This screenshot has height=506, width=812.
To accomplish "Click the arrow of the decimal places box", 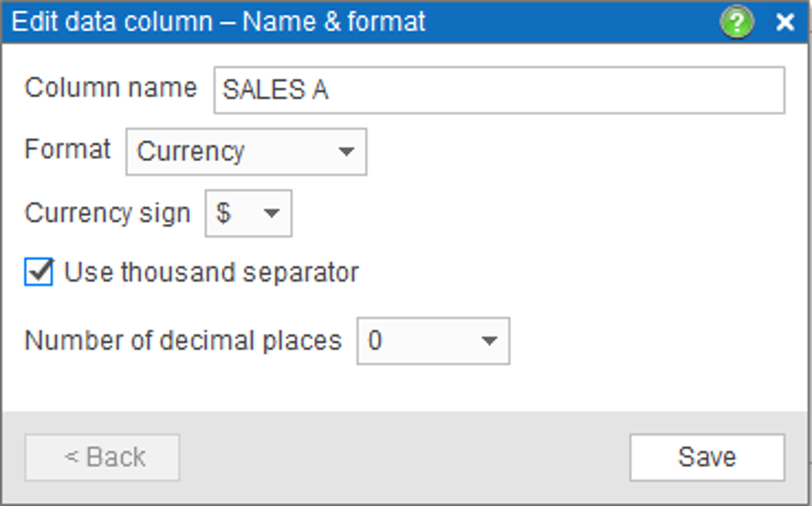I will click(x=489, y=341).
